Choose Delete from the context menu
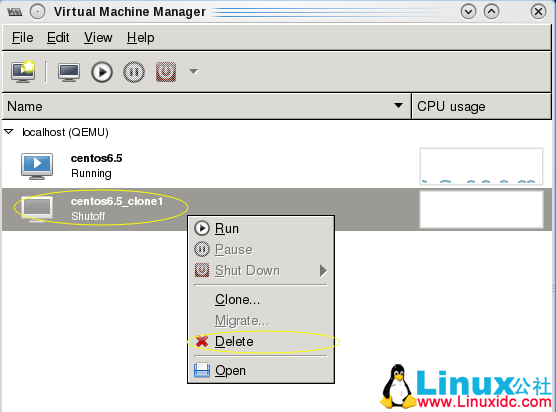Image resolution: width=556 pixels, height=412 pixels. [261, 341]
